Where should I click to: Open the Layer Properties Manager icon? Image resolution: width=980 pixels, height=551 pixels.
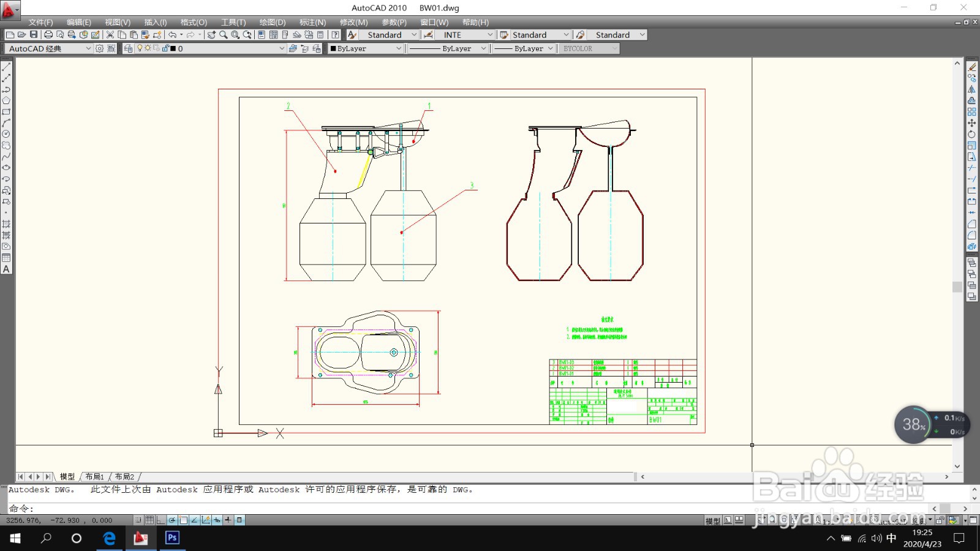tap(129, 48)
